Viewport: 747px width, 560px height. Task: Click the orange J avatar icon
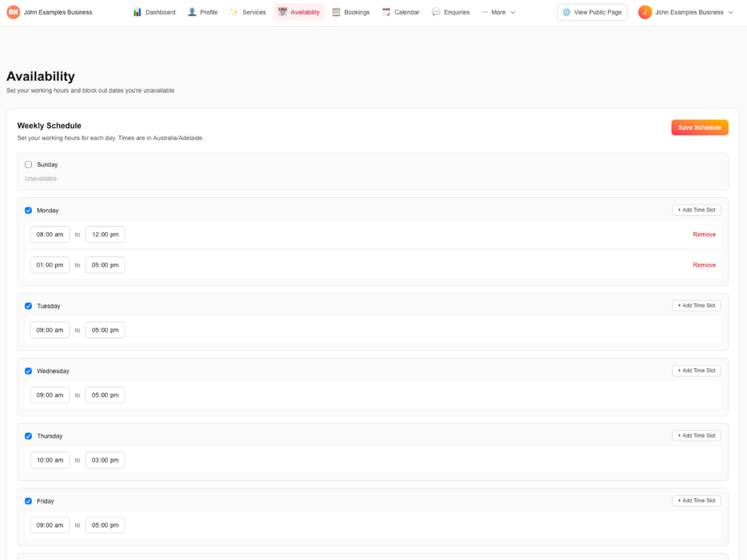point(645,11)
